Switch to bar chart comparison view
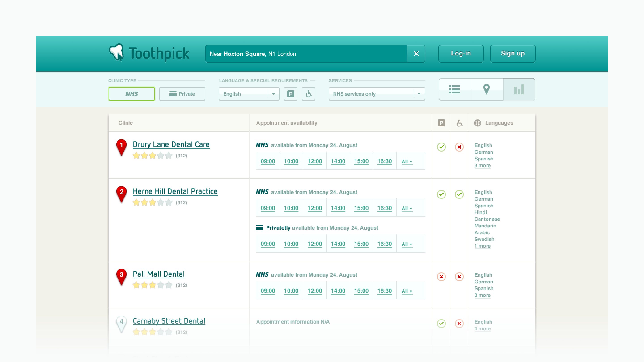The width and height of the screenshot is (644, 362). pyautogui.click(x=519, y=89)
